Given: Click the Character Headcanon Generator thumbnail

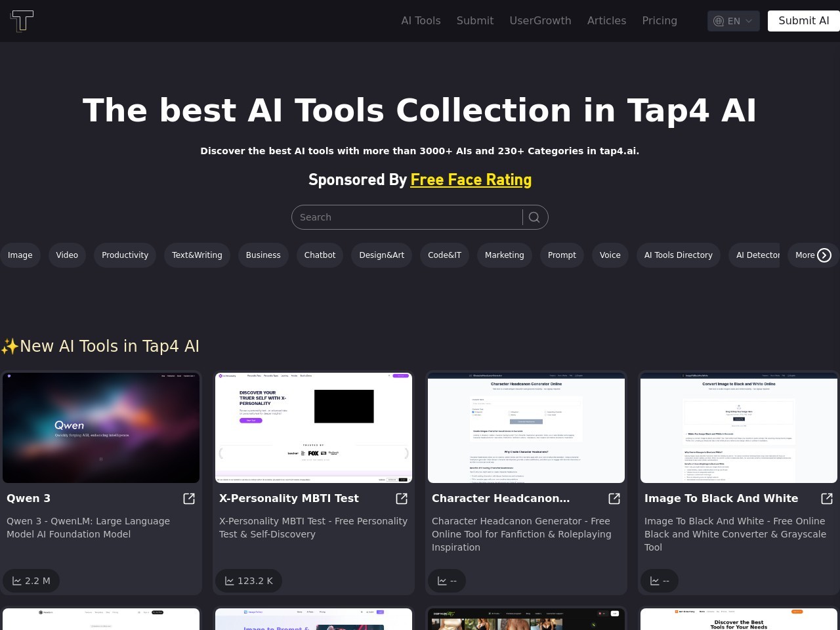Looking at the screenshot, I should (526, 428).
